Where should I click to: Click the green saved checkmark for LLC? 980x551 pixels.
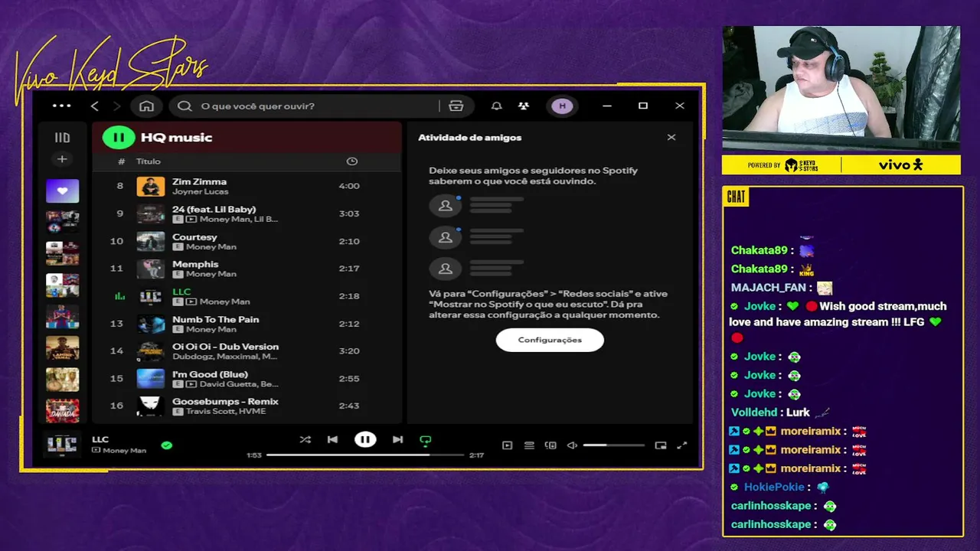coord(167,445)
